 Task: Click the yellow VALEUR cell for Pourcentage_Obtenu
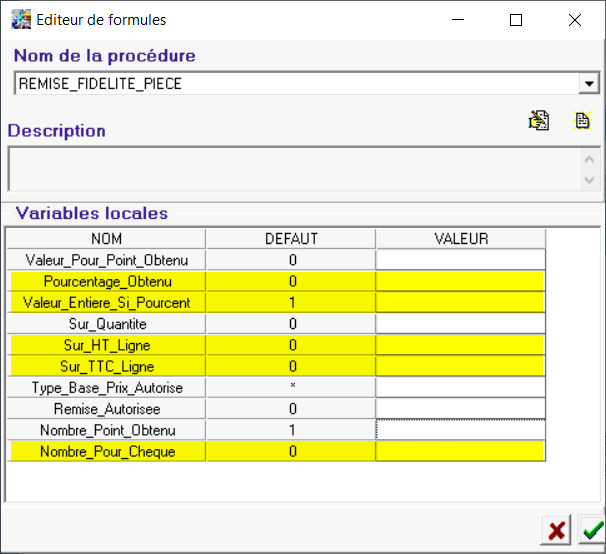[x=461, y=281]
